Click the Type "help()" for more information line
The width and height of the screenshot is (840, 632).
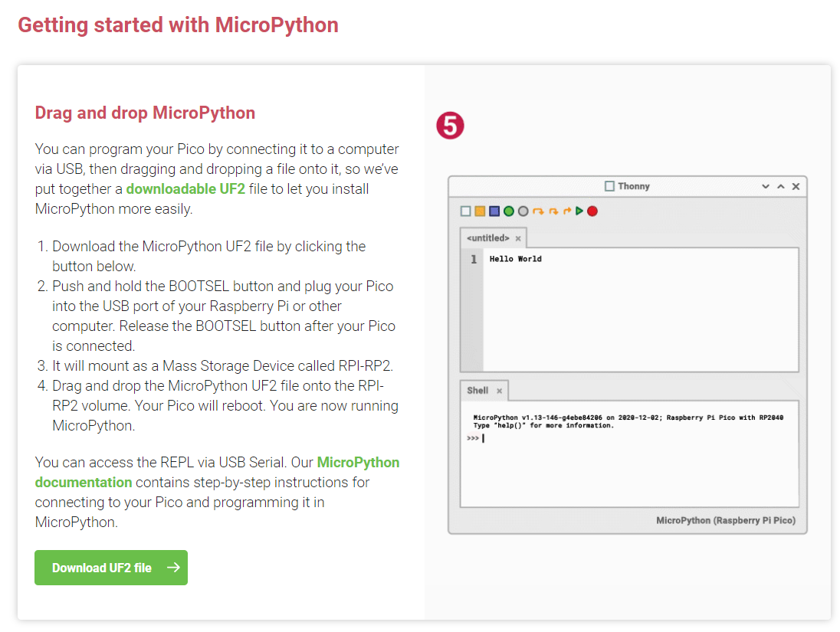543,425
